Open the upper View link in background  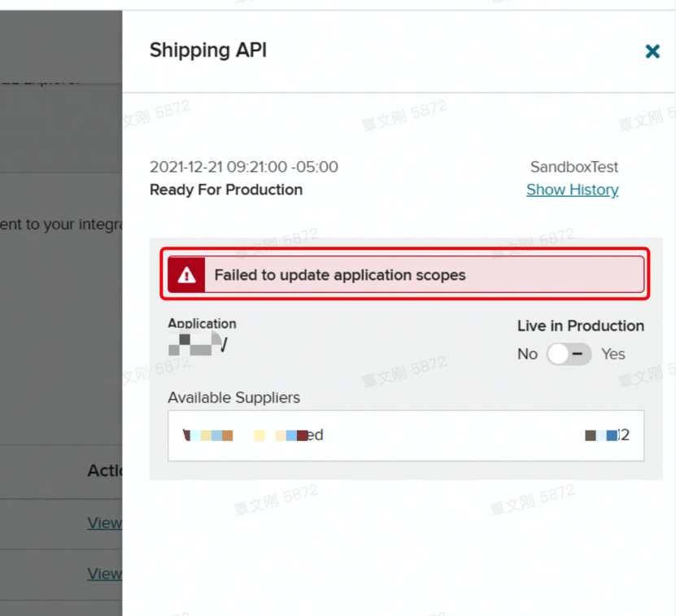105,522
